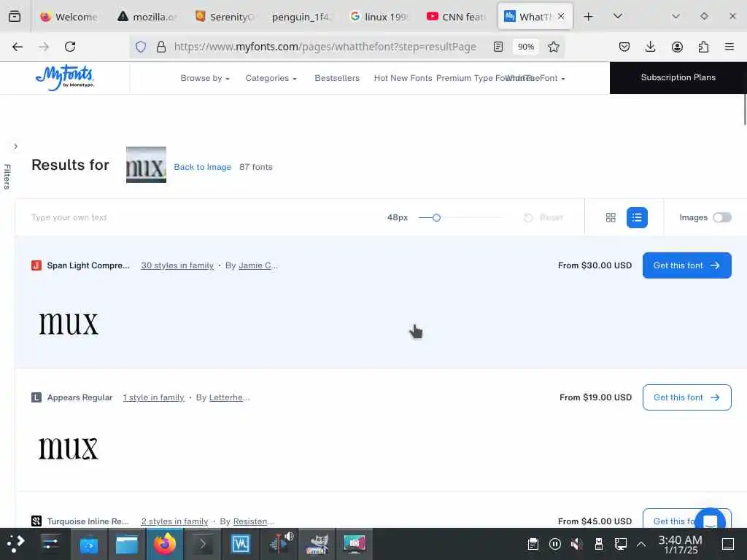This screenshot has width=747, height=560.
Task: Open 2 styles in family link
Action: (174, 521)
